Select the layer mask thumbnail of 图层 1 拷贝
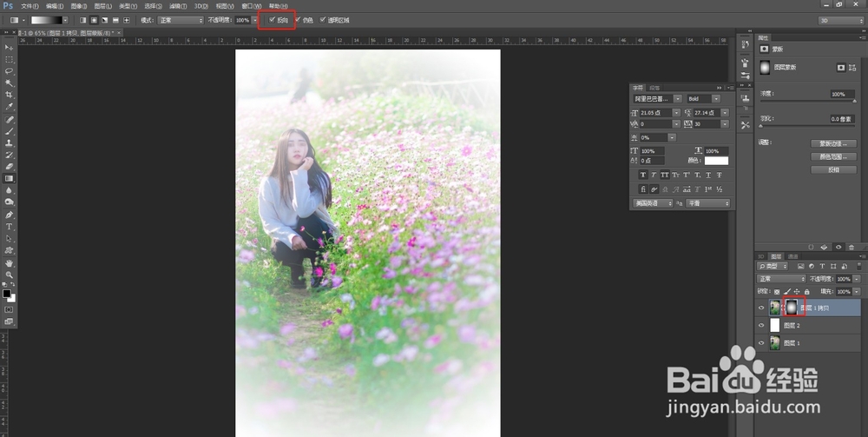The image size is (868, 437). 791,308
